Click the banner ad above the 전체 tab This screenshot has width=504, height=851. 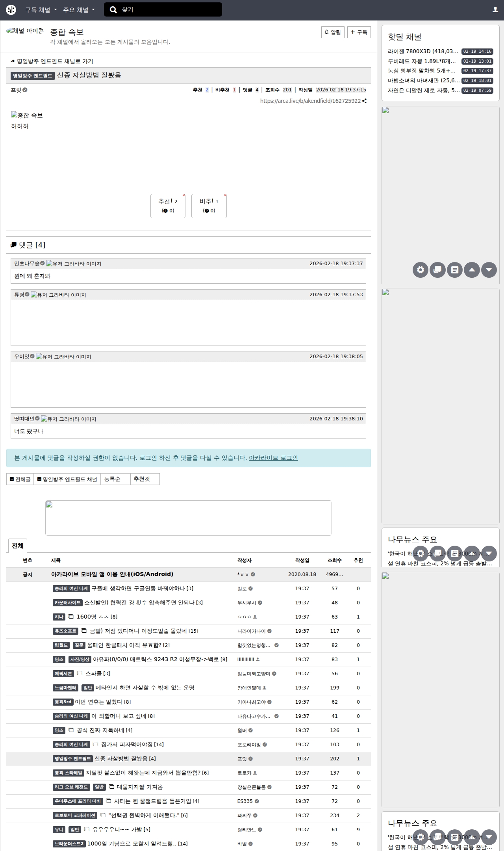(x=189, y=518)
